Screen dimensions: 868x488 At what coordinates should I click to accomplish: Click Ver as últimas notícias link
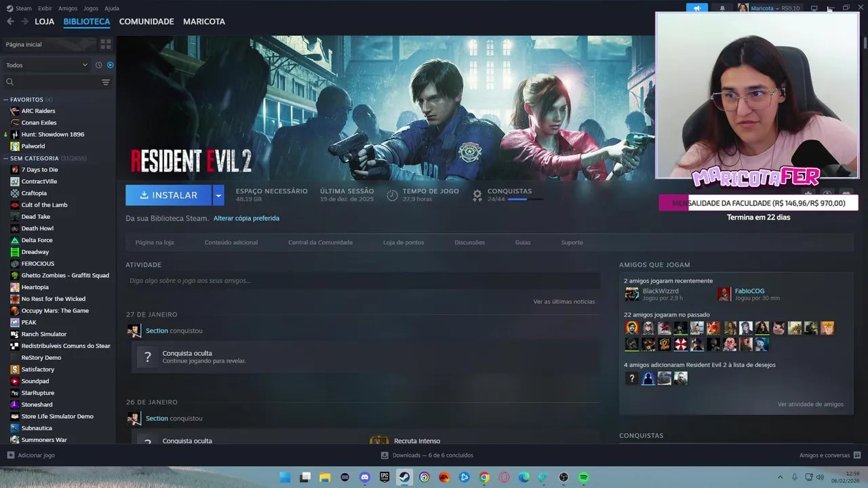pyautogui.click(x=564, y=302)
